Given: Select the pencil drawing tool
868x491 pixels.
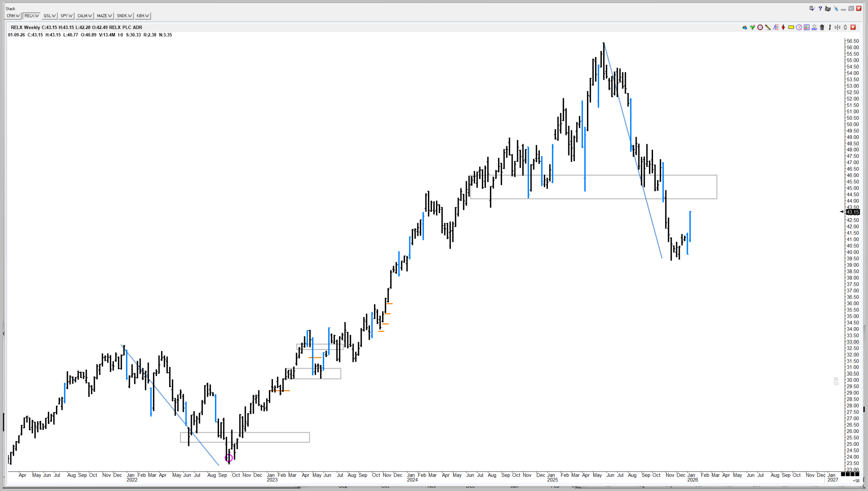Looking at the screenshot, I should [x=768, y=27].
